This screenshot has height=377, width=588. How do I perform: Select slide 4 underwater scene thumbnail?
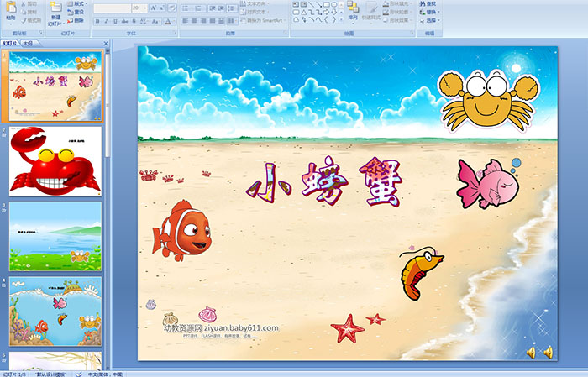tap(55, 312)
